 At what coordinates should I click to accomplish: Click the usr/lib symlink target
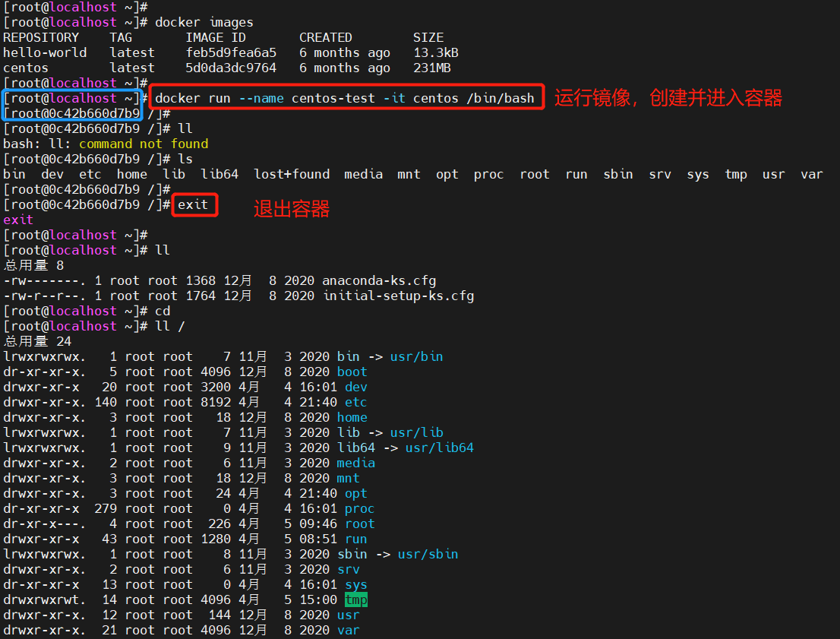417,432
